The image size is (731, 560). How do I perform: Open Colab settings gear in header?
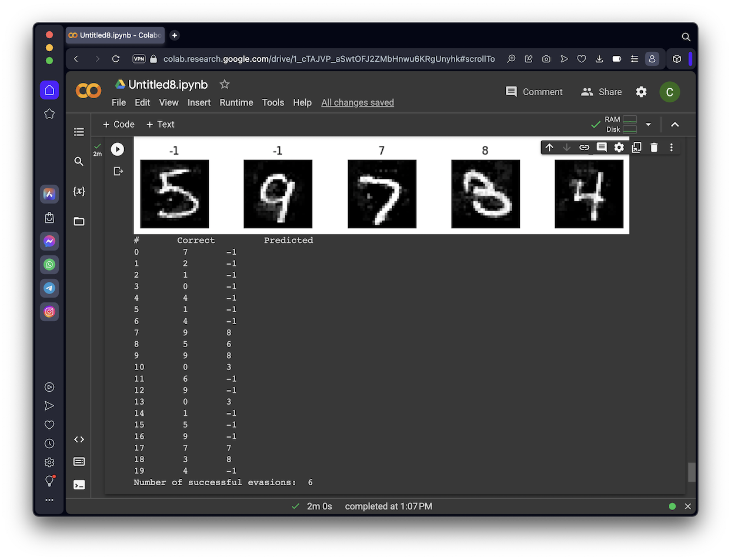(641, 92)
